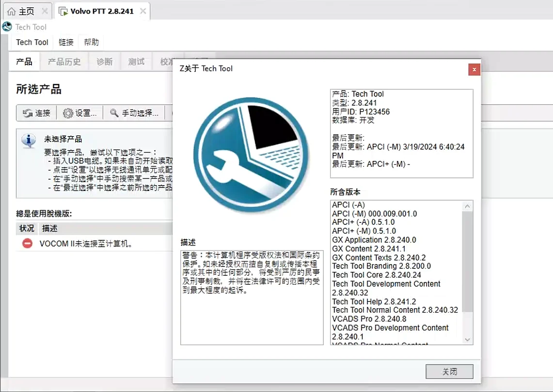
Task: Open the 链接 menu
Action: click(x=65, y=42)
